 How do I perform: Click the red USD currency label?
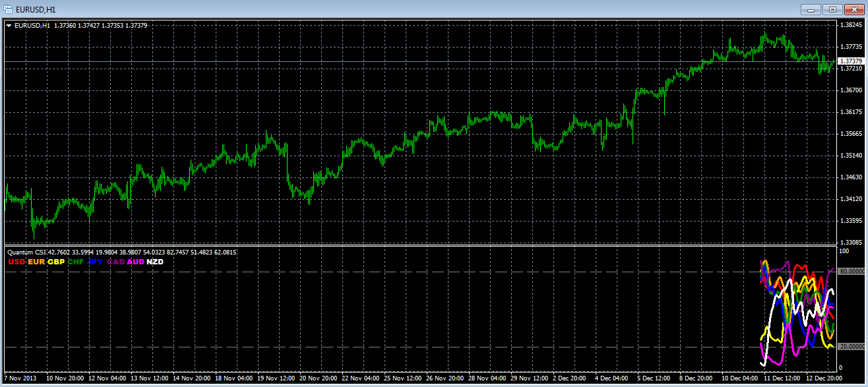[16, 262]
